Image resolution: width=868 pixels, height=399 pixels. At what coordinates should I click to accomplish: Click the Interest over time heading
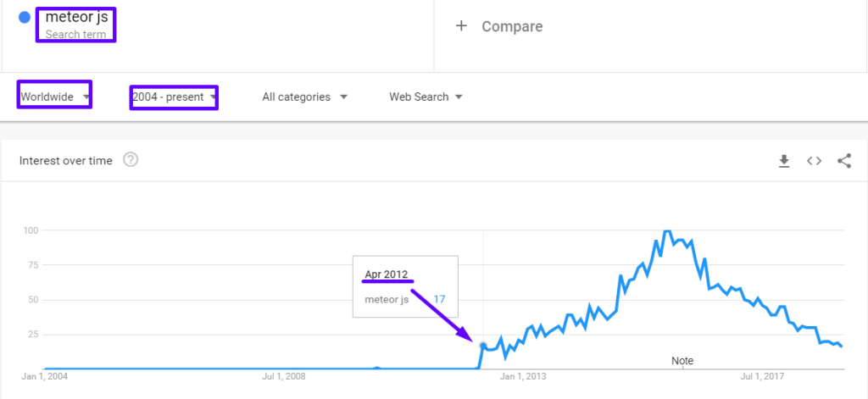65,161
